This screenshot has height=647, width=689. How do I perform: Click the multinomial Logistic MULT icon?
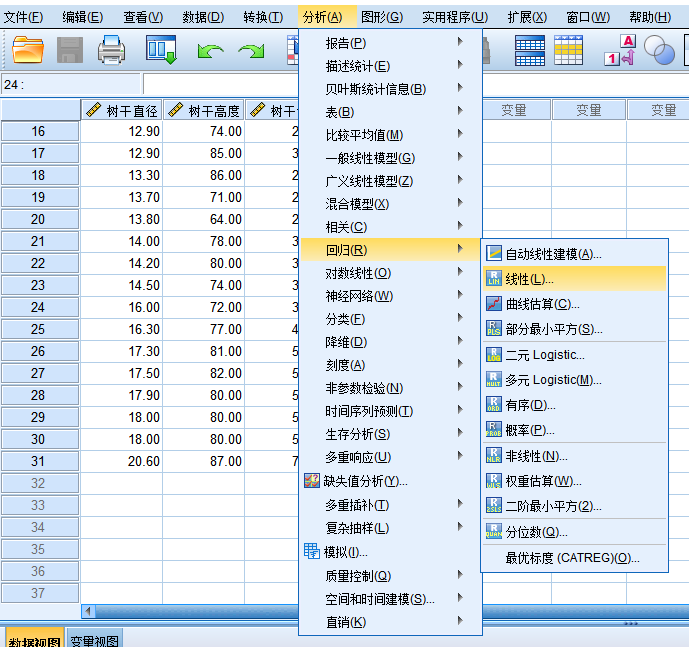[x=494, y=380]
